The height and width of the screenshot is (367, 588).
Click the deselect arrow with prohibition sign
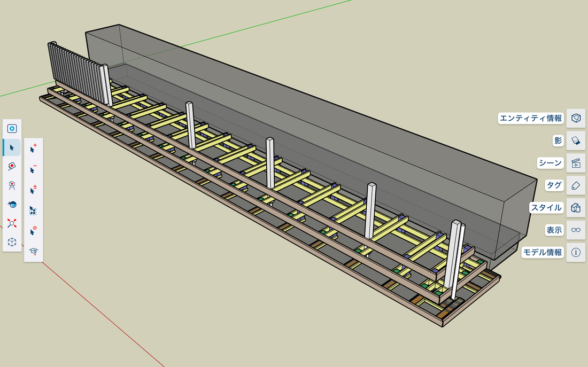(33, 231)
